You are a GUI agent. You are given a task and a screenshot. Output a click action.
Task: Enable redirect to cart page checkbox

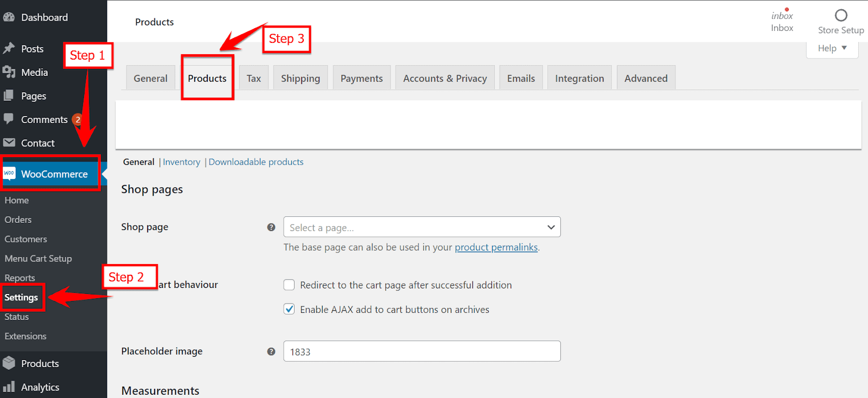289,285
